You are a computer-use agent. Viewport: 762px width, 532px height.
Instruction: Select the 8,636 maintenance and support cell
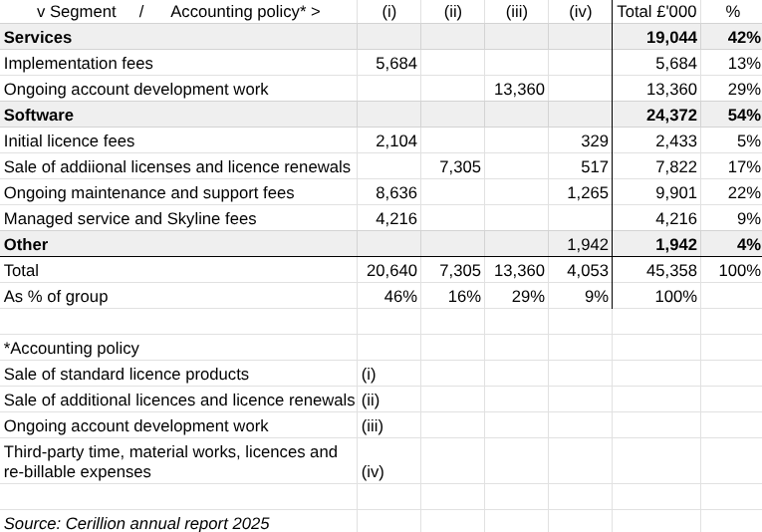click(x=395, y=192)
